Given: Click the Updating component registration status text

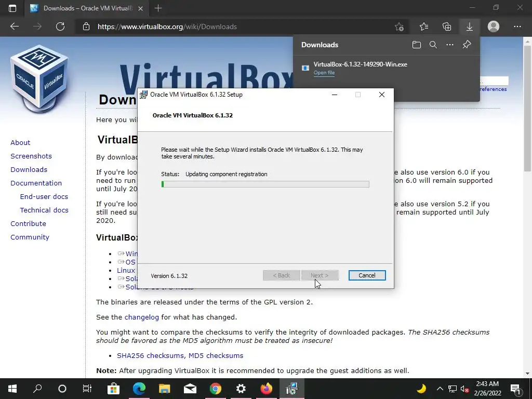Looking at the screenshot, I should [x=227, y=174].
